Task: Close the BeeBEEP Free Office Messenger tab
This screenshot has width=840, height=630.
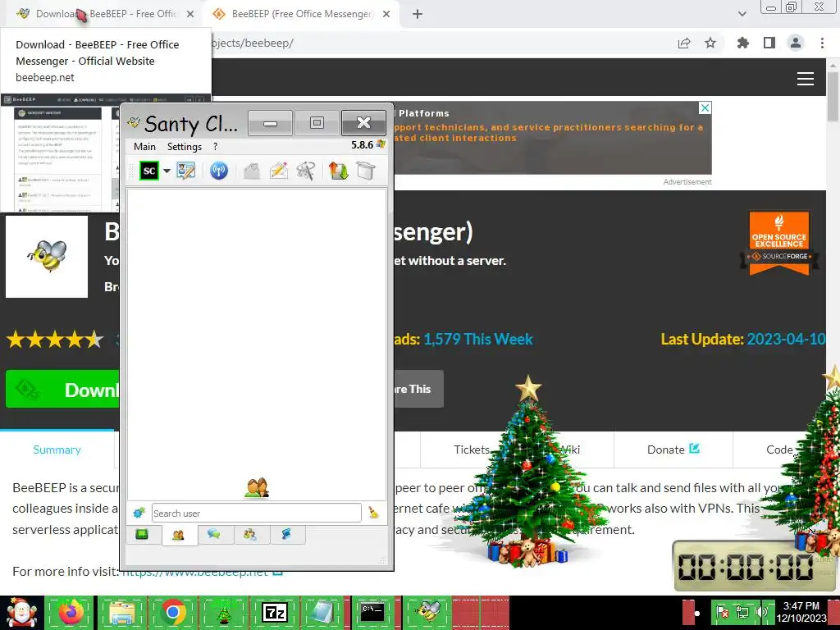Action: tap(386, 14)
